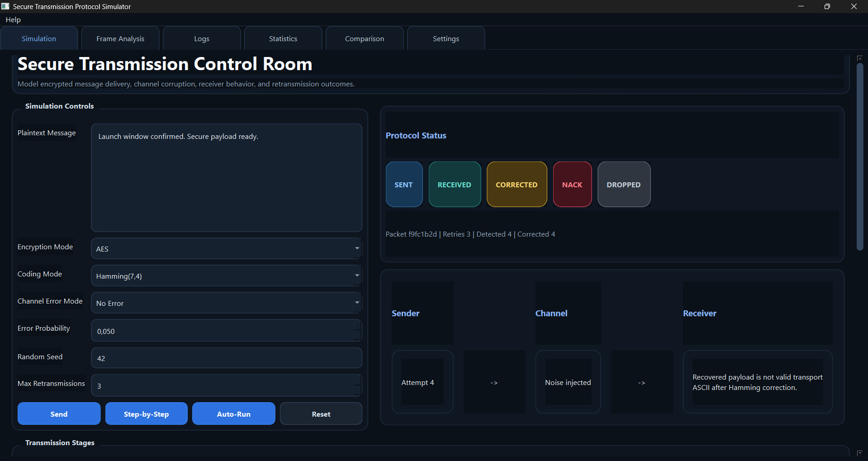Click the Noise injected channel card

(568, 382)
